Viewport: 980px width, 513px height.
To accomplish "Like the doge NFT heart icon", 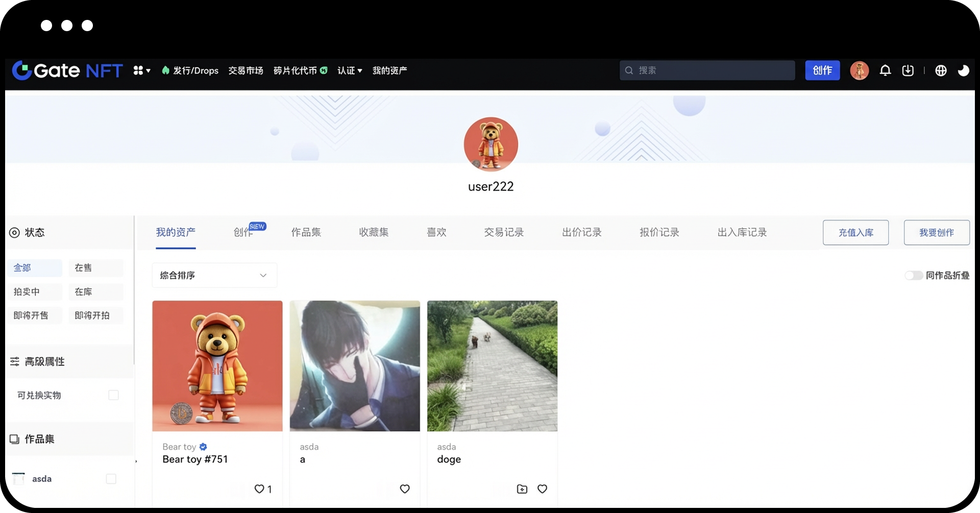I will [542, 488].
